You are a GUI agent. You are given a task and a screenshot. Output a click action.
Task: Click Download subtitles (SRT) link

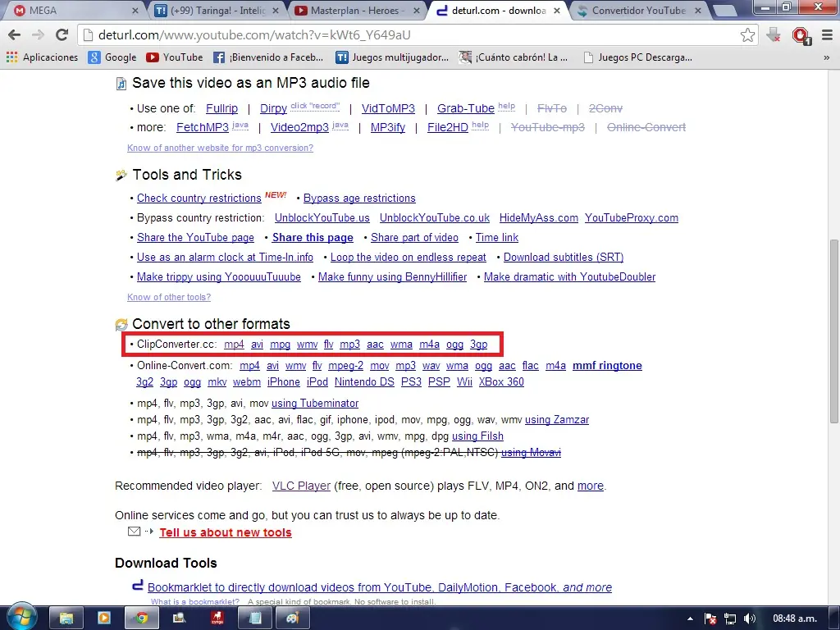tap(564, 257)
